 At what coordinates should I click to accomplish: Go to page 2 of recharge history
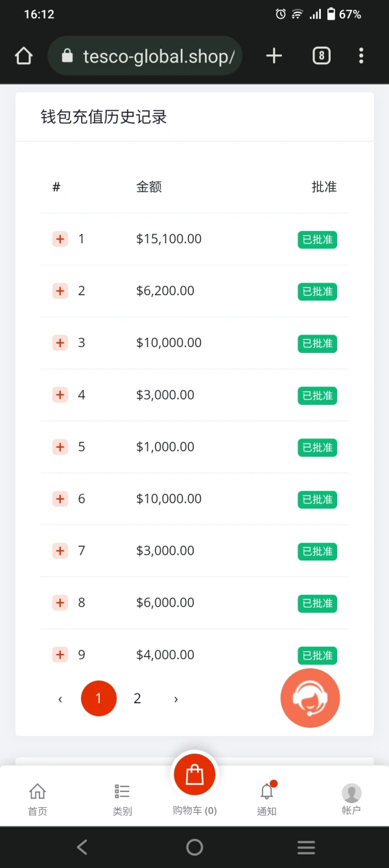click(x=137, y=699)
